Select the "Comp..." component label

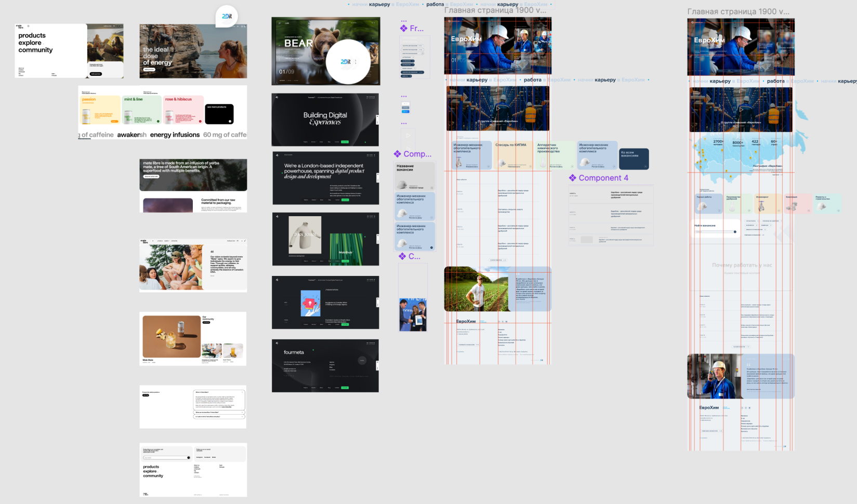point(417,154)
